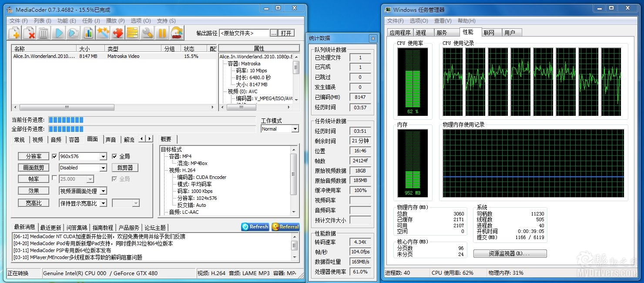Click the STOP disc icon

pos(177,33)
